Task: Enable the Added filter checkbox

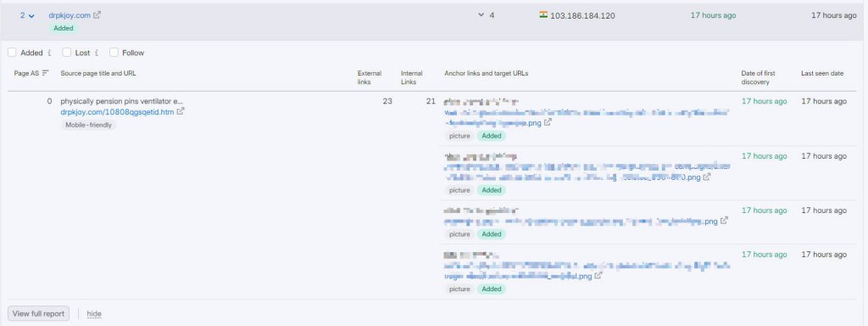Action: click(x=12, y=52)
